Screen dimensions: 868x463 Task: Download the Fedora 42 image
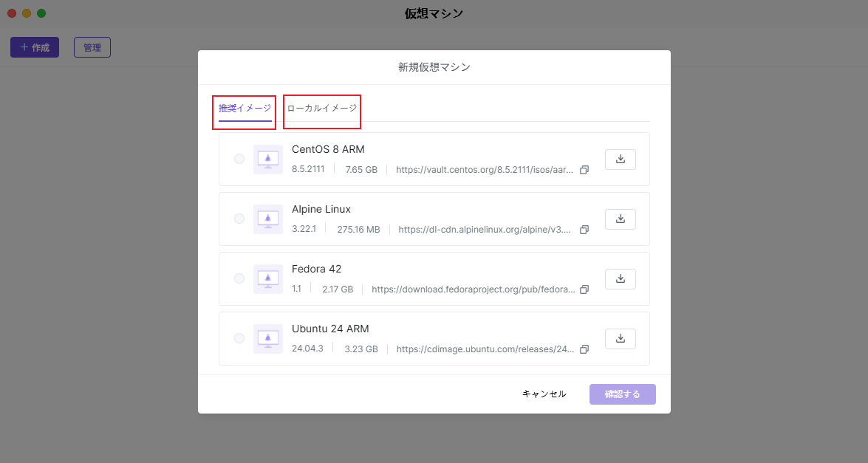[620, 278]
